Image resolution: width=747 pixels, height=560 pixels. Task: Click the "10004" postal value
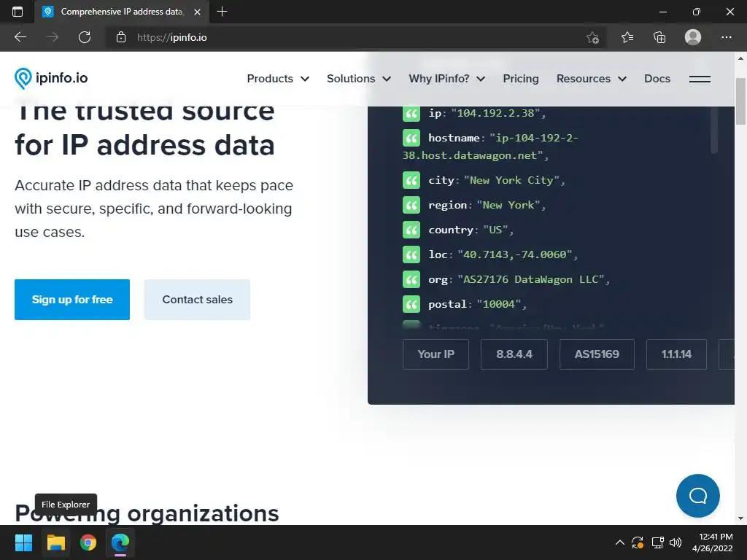pyautogui.click(x=499, y=304)
